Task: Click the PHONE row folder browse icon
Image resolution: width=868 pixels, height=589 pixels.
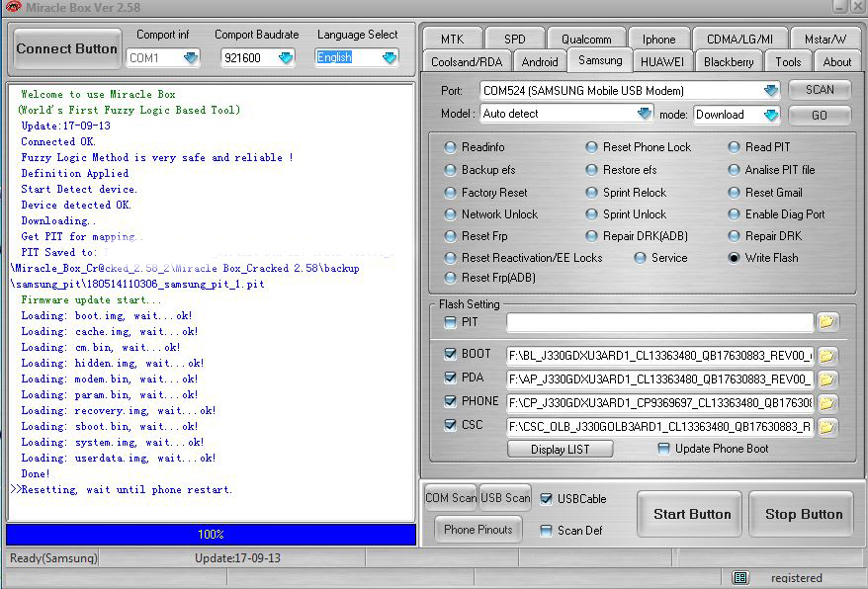Action: tap(826, 403)
